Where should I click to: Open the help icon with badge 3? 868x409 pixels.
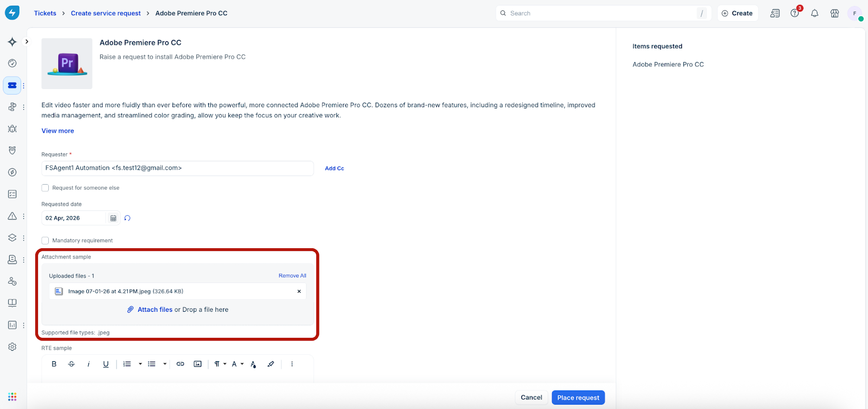pos(795,13)
